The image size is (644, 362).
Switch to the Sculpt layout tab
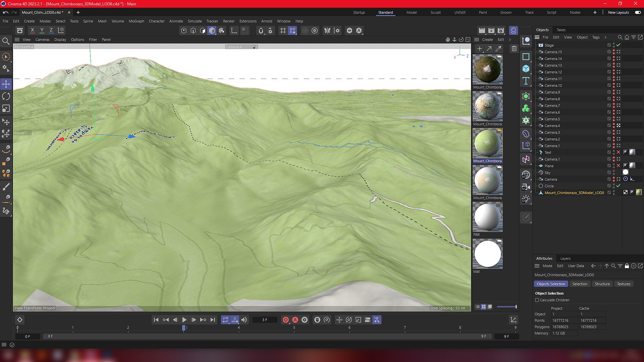coord(436,12)
